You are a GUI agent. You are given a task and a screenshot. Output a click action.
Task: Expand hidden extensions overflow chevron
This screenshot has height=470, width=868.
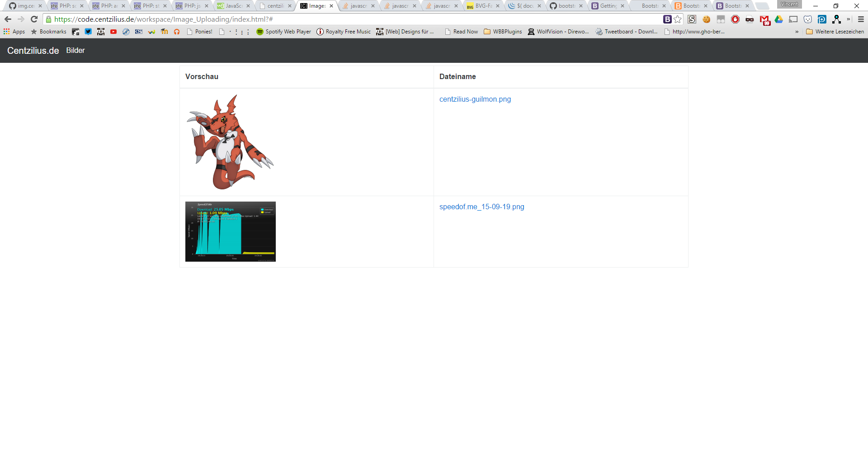[849, 19]
